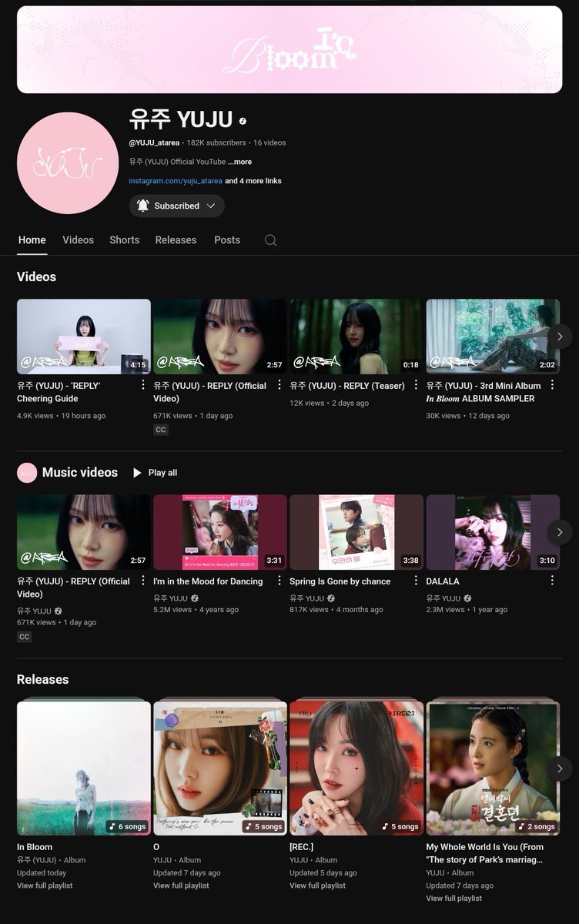Viewport: 579px width, 924px height.
Task: Open the options menu for Spring Is Gone by chance
Action: tap(416, 581)
